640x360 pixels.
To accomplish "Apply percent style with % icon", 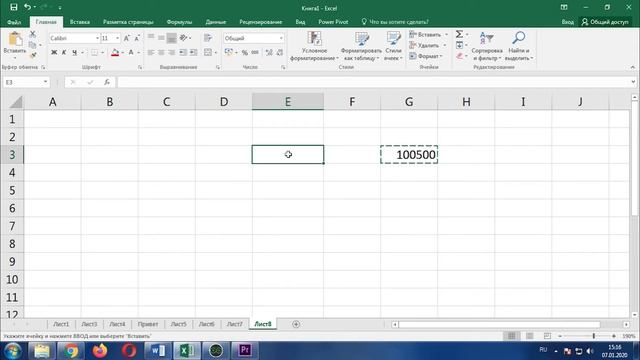I will point(244,53).
